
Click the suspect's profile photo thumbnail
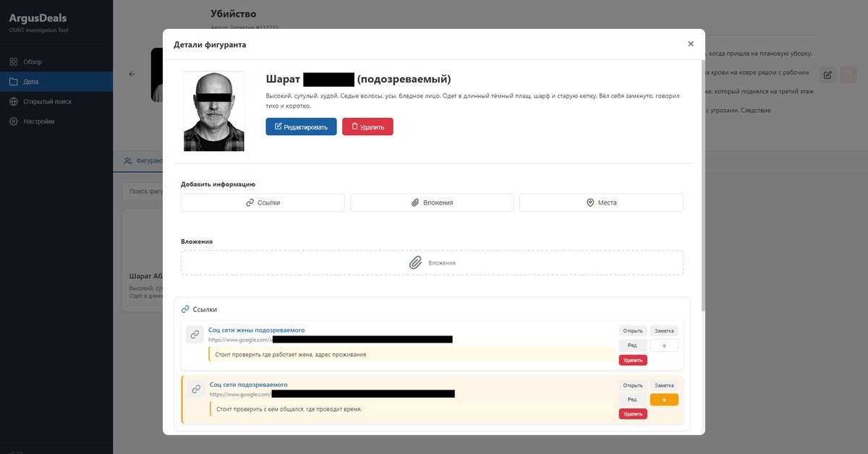pyautogui.click(x=213, y=111)
